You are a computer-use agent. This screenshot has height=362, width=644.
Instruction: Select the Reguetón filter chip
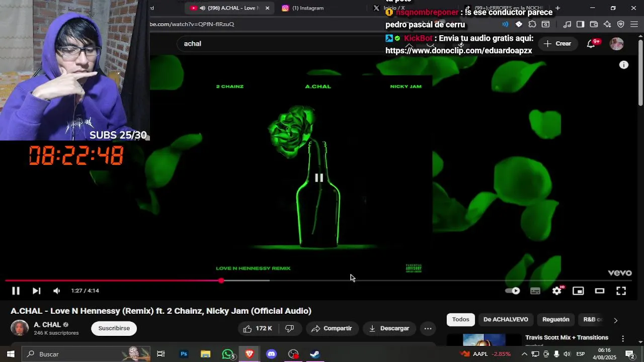pos(555,319)
